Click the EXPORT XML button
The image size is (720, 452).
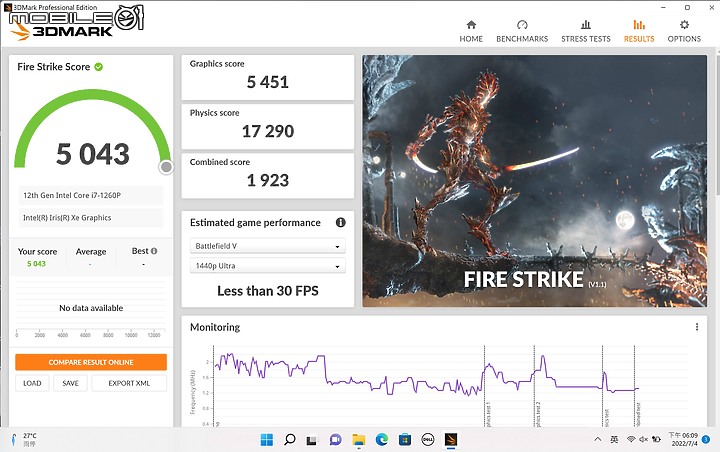click(x=129, y=383)
